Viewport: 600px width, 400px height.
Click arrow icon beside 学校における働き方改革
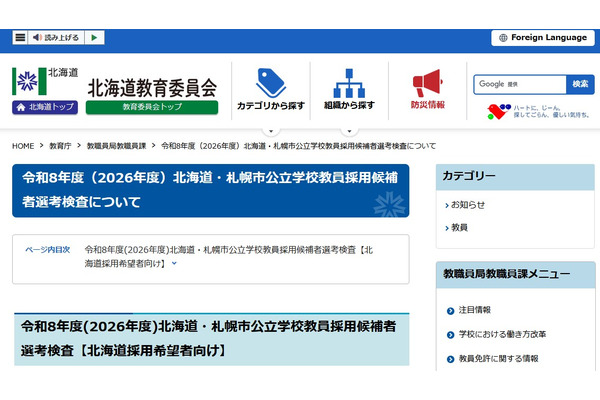click(450, 335)
